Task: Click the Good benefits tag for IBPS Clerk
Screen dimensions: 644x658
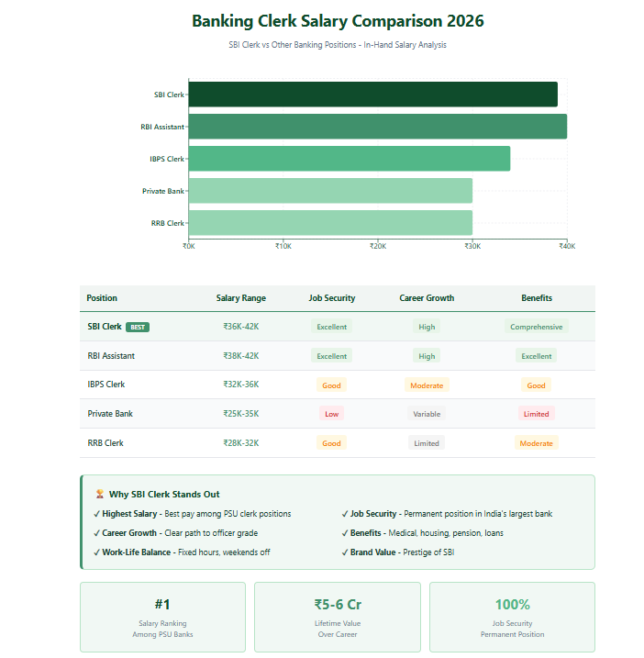Action: tap(536, 385)
